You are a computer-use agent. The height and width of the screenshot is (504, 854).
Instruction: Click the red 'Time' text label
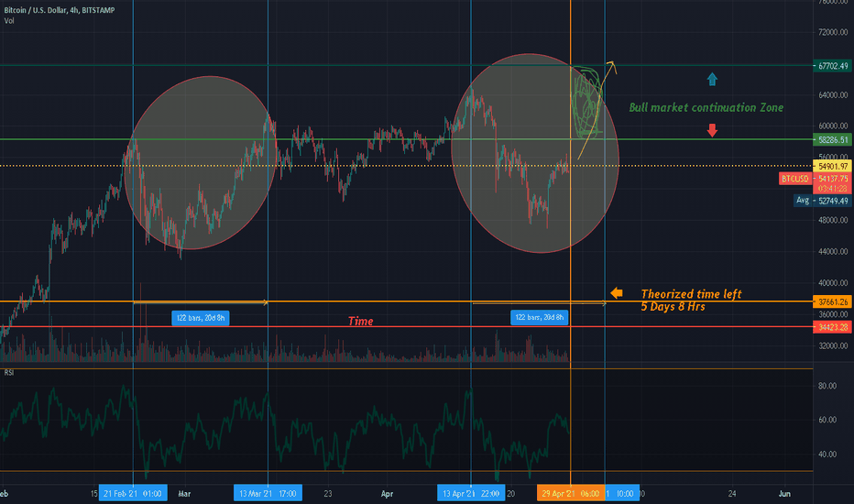[x=360, y=321]
